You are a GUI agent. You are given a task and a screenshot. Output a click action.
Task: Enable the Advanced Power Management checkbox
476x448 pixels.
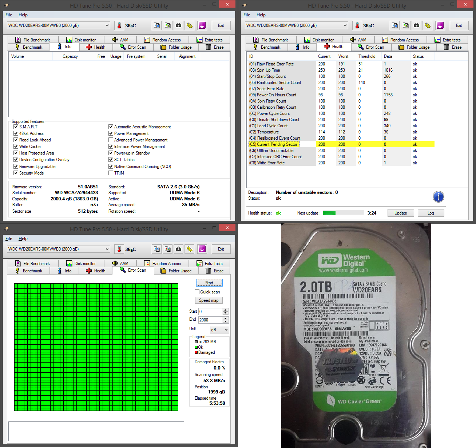coord(111,140)
